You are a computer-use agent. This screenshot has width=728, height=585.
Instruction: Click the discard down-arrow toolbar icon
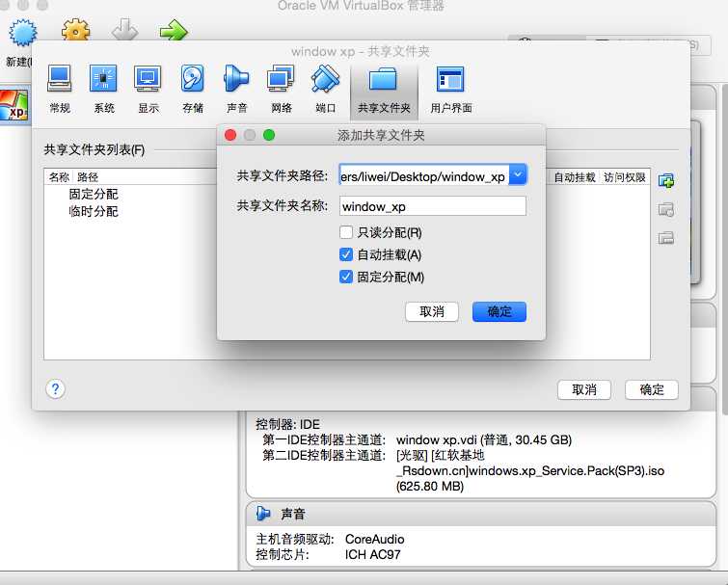tap(125, 31)
